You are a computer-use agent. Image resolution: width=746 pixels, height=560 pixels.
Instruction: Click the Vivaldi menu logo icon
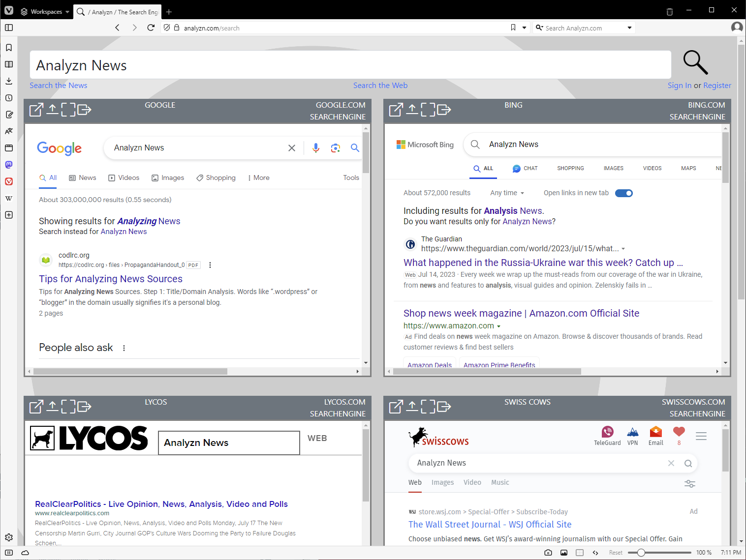(x=9, y=11)
